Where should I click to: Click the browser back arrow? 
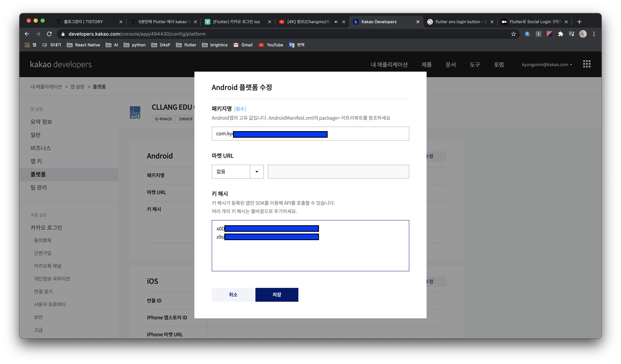pos(27,34)
